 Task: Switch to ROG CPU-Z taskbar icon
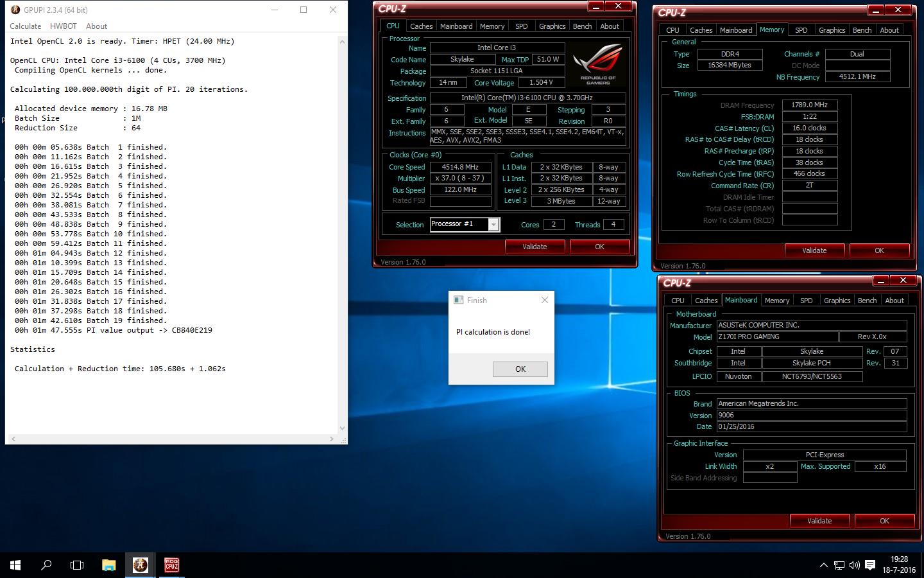[x=171, y=565]
